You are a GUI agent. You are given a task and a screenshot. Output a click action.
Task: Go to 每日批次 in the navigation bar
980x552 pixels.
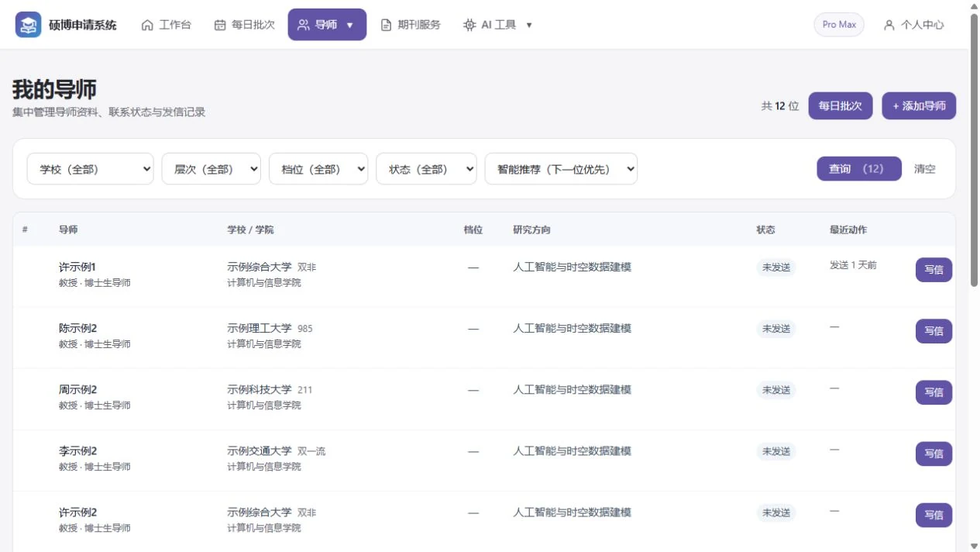click(245, 25)
